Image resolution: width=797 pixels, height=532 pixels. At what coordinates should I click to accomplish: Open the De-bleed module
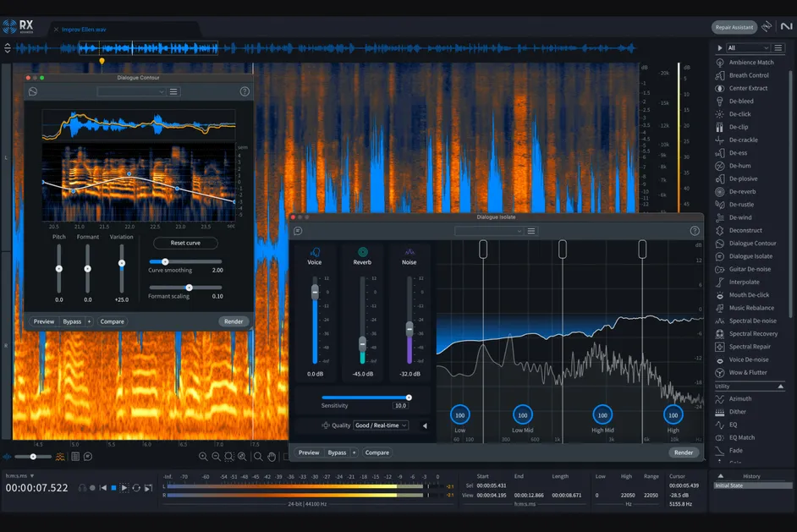pos(735,101)
